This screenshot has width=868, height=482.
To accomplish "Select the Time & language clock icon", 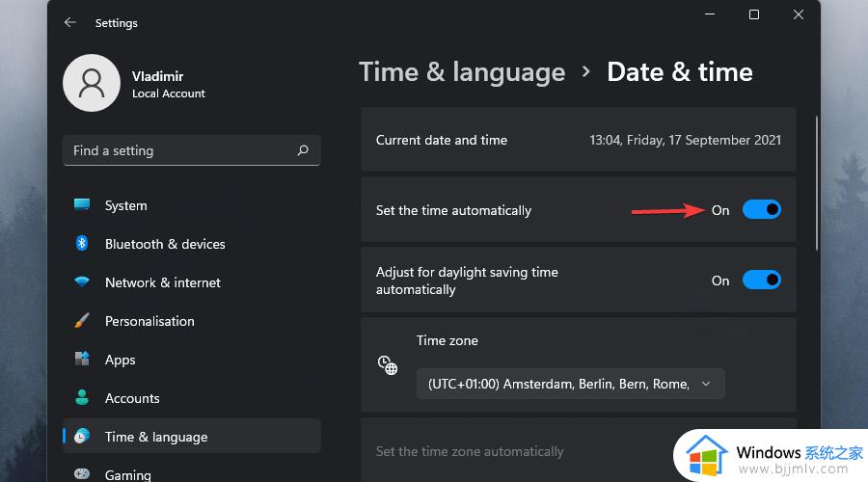I will pyautogui.click(x=82, y=436).
